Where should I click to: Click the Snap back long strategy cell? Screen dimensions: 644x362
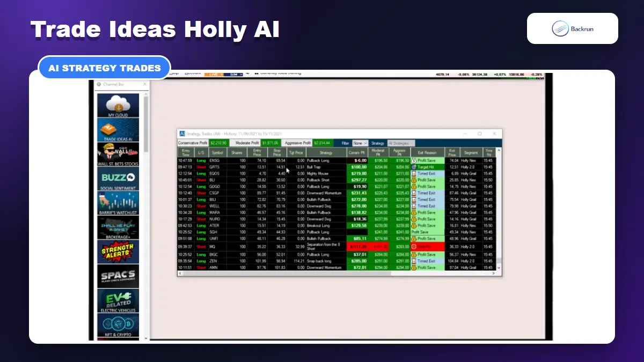point(326,261)
